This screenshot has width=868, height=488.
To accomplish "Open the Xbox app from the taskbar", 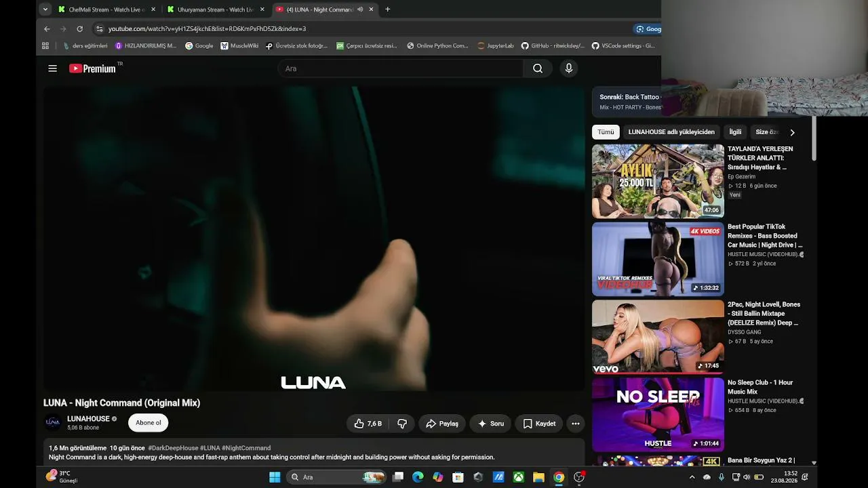I will 518,477.
